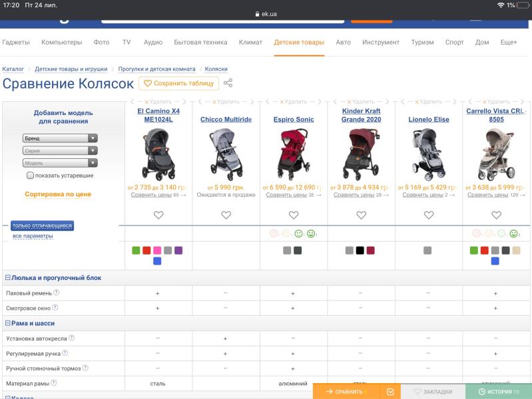
Task: Open Детские товары category
Action: tap(299, 42)
